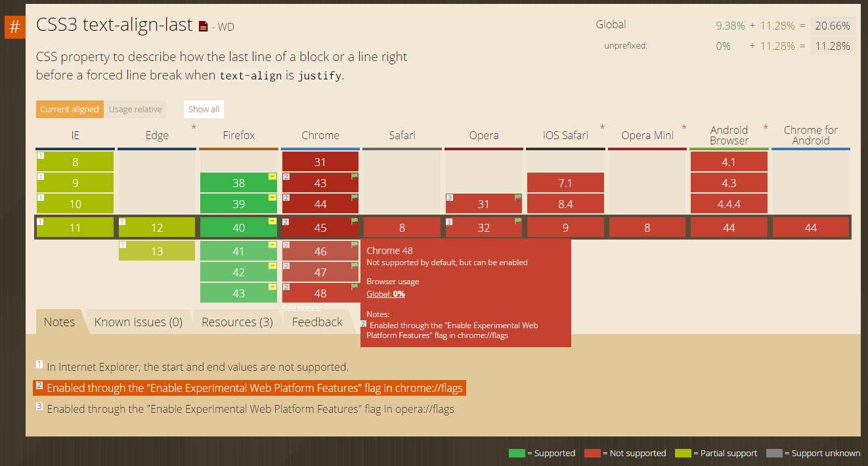This screenshot has height=466, width=868.
Task: Click the yellow prefix badge on Firefox 40
Action: [272, 221]
